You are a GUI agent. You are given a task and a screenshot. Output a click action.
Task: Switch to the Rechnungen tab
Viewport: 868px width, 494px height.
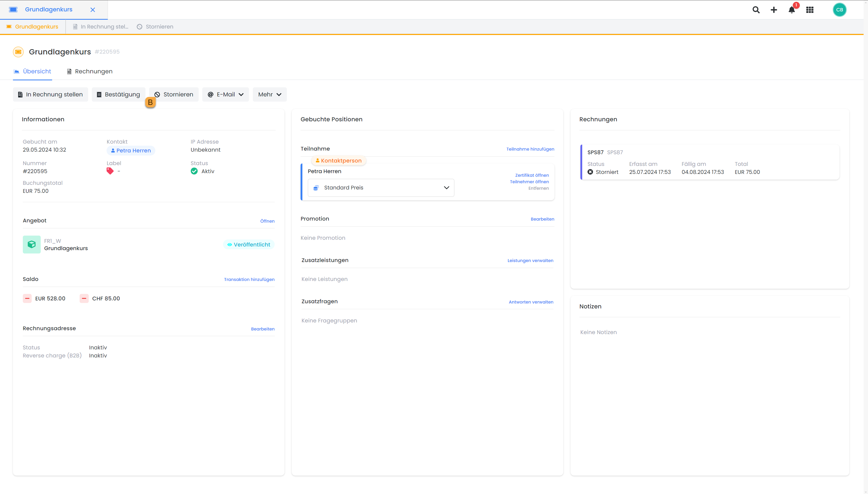point(90,72)
